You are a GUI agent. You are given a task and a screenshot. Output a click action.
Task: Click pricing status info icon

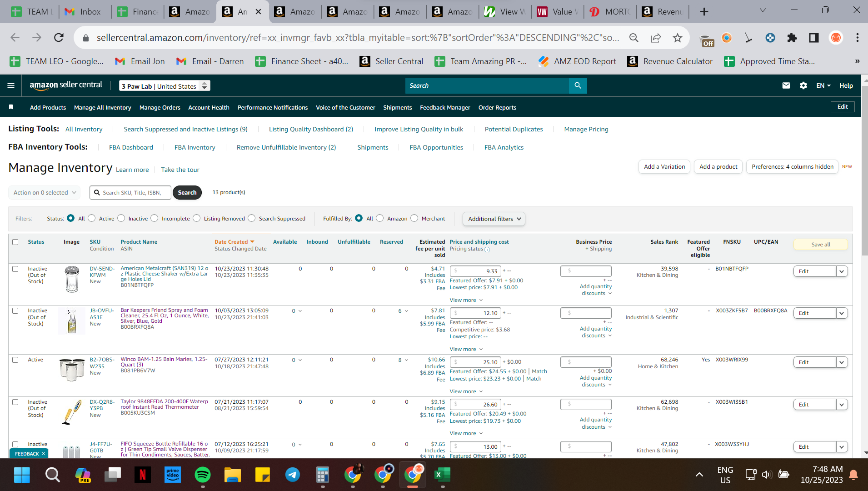click(487, 250)
